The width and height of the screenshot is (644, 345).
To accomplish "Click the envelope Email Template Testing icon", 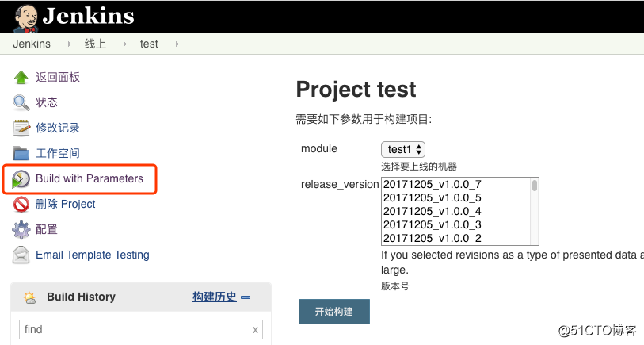I will (x=21, y=255).
